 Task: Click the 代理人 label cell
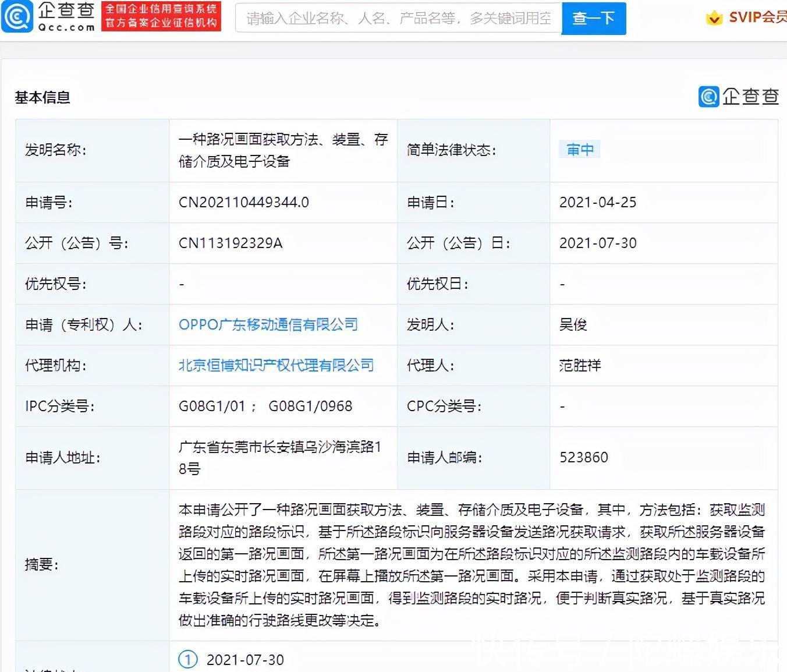[474, 366]
